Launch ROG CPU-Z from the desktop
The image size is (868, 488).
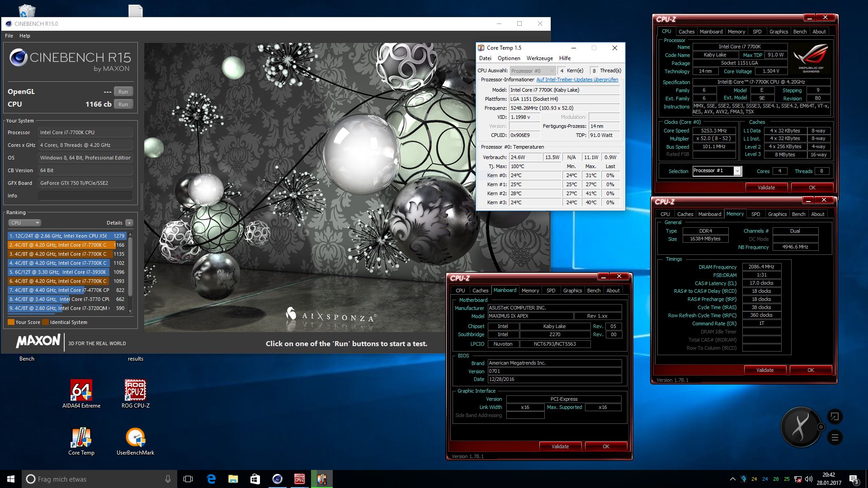coord(135,393)
